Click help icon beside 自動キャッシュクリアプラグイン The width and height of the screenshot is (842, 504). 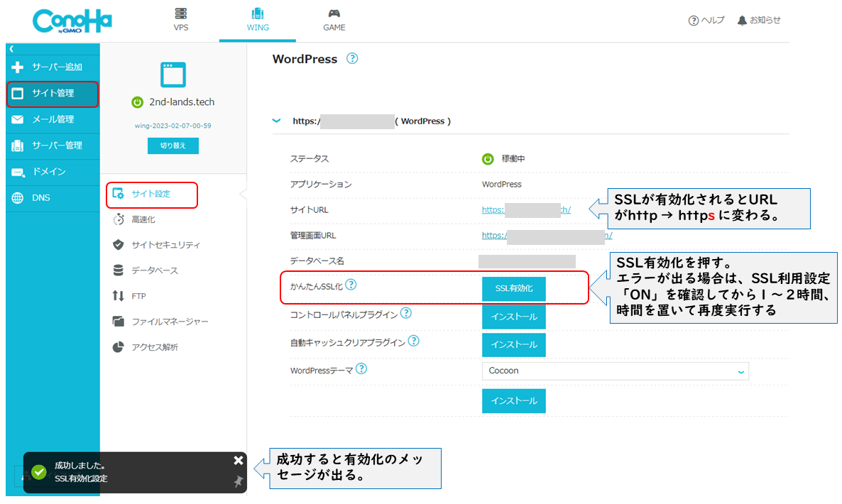413,341
